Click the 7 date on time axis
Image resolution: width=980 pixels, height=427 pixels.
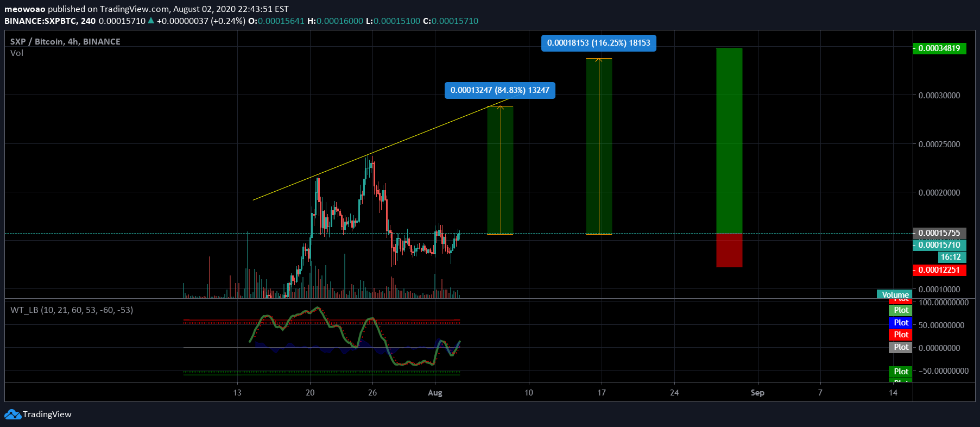coord(820,393)
